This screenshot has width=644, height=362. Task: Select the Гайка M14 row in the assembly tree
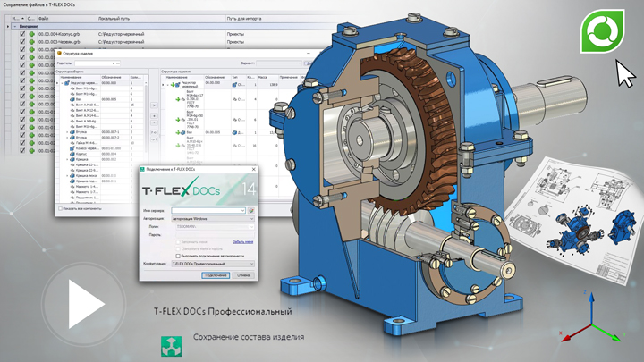[103, 143]
